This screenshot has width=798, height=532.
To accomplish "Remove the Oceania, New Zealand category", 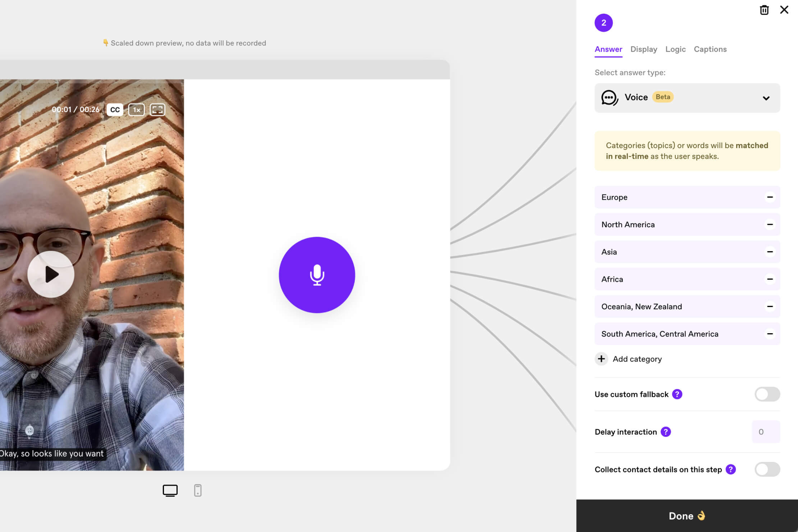I will coord(770,306).
